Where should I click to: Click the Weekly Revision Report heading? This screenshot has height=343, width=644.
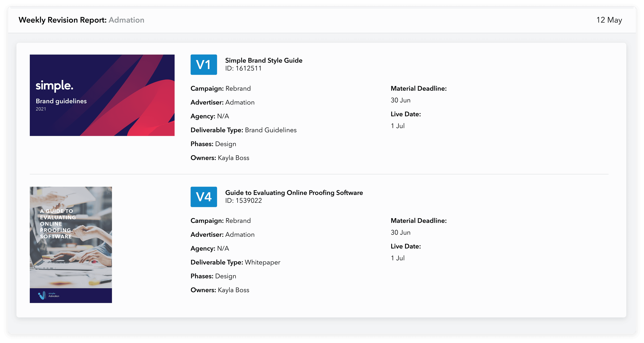pos(63,20)
